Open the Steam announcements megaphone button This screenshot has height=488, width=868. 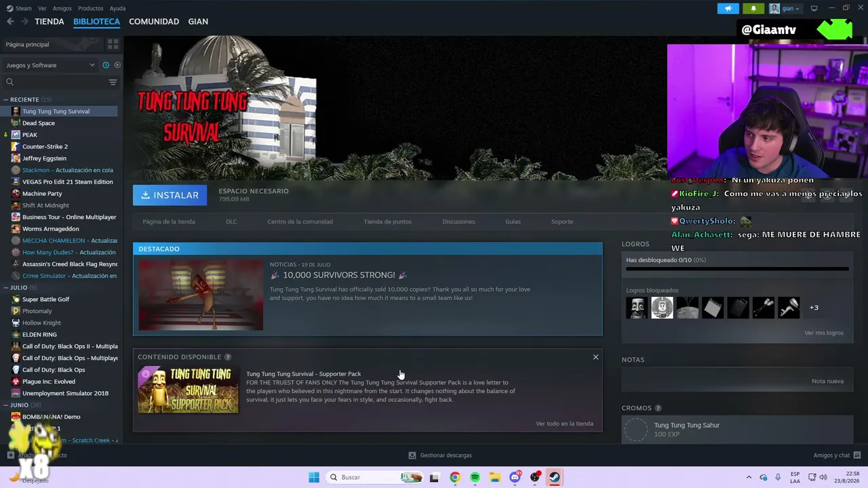point(728,8)
